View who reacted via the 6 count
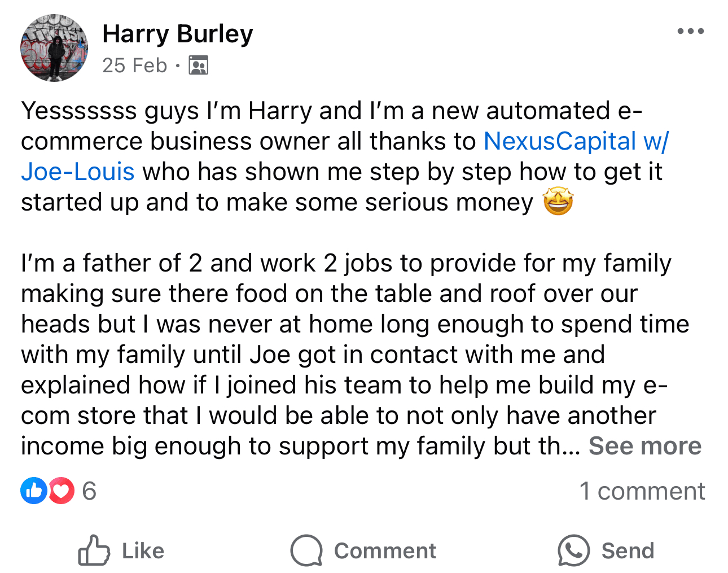Screen dimensions: 728x573 (x=89, y=491)
